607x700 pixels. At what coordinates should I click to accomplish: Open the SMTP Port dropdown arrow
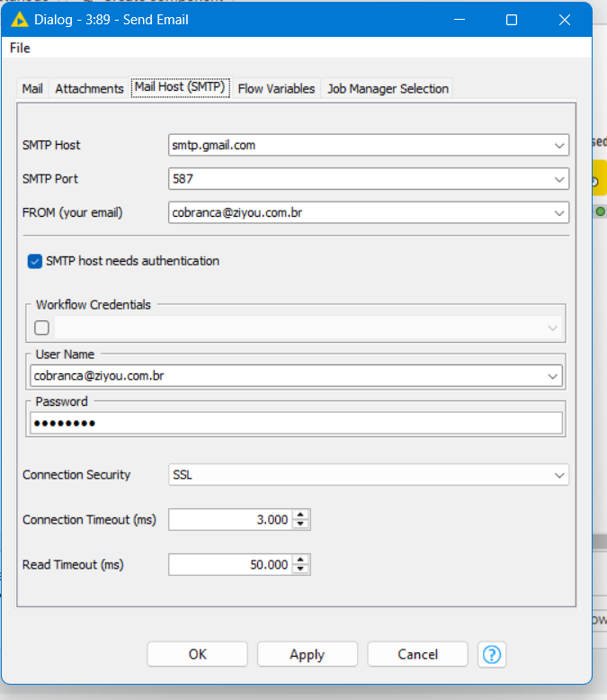click(x=559, y=179)
